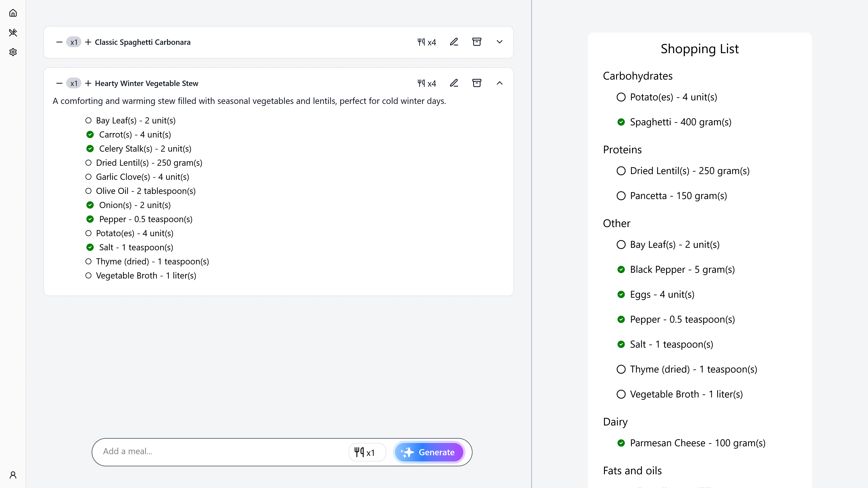The height and width of the screenshot is (488, 868).
Task: Collapse the Hearty Winter Vegetable Stew card
Action: (499, 83)
